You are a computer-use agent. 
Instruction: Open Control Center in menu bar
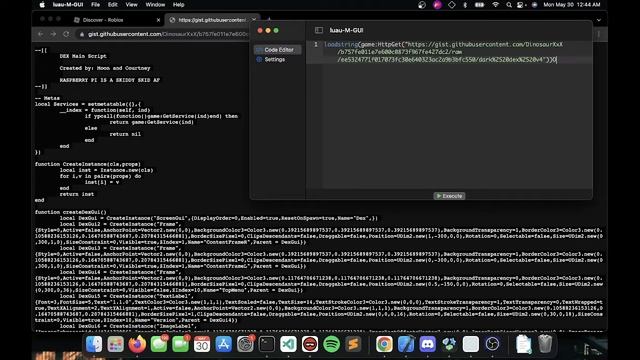tap(520, 5)
